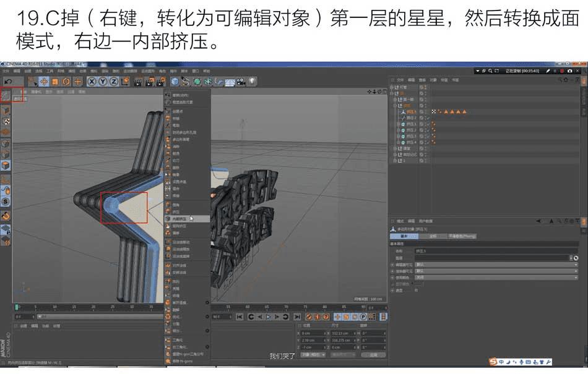The image size is (588, 374).
Task: Click the Enable Snap S icon
Action: 6,202
